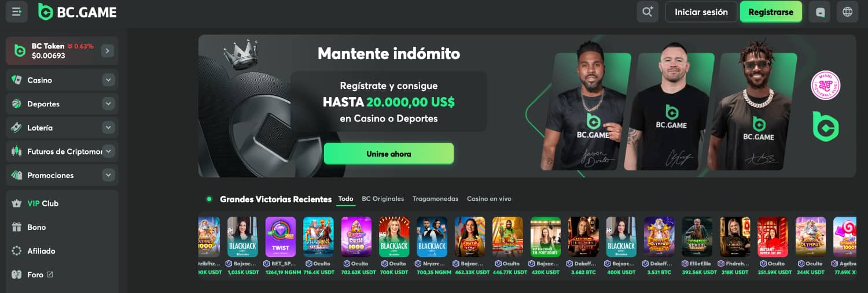Screen dimensions: 868x293
Task: Click the BC.GAME logo
Action: coord(78,12)
